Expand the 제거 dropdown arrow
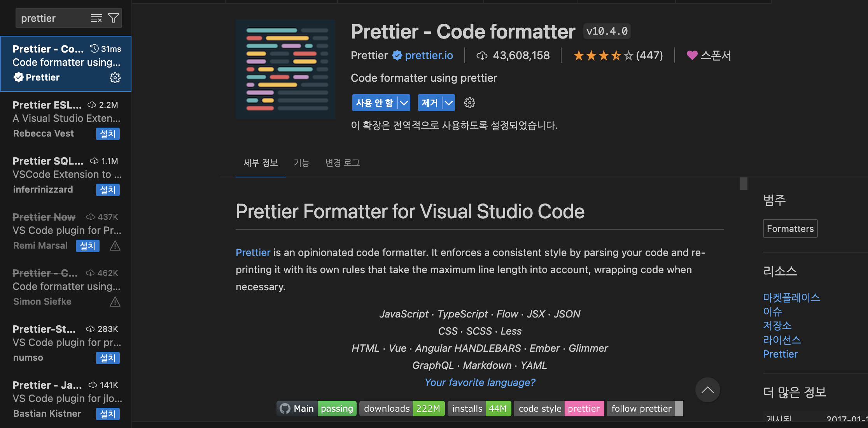 (x=449, y=103)
